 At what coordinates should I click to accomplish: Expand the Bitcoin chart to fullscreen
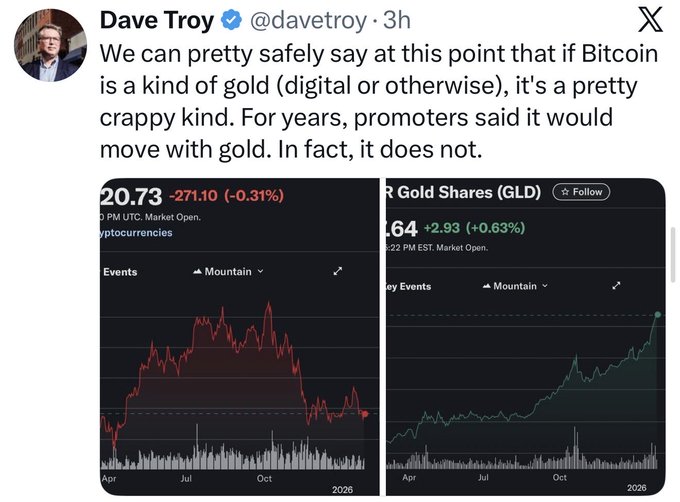[339, 272]
